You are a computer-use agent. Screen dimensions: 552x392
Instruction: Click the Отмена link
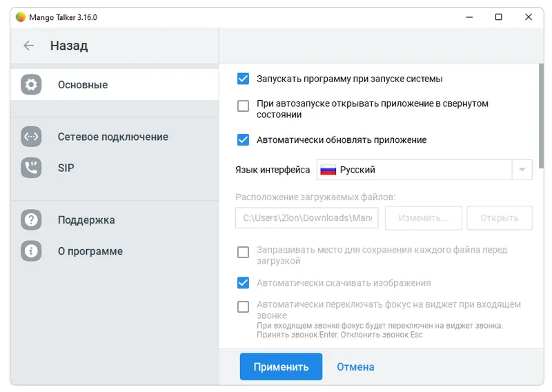point(355,366)
